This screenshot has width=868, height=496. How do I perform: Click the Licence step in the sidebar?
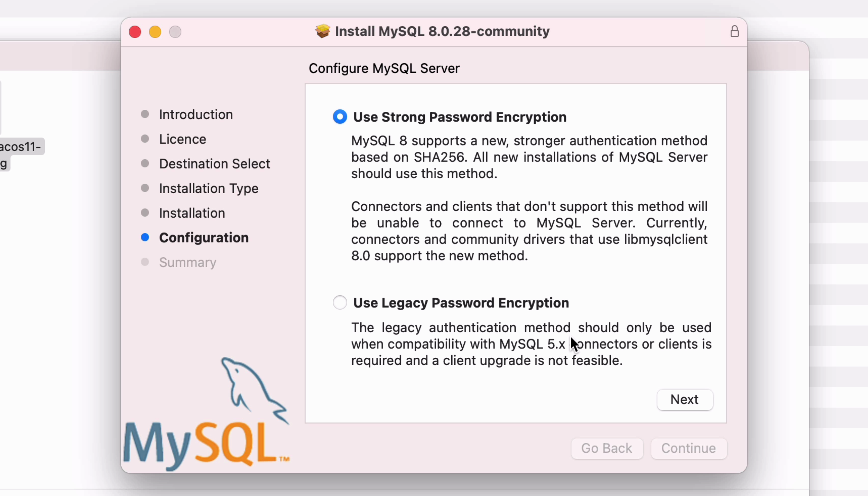182,139
